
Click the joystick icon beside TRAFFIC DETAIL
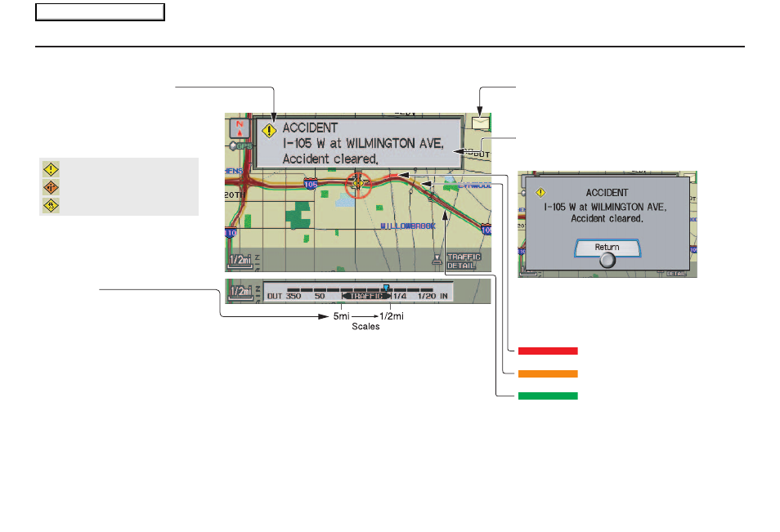pos(437,260)
